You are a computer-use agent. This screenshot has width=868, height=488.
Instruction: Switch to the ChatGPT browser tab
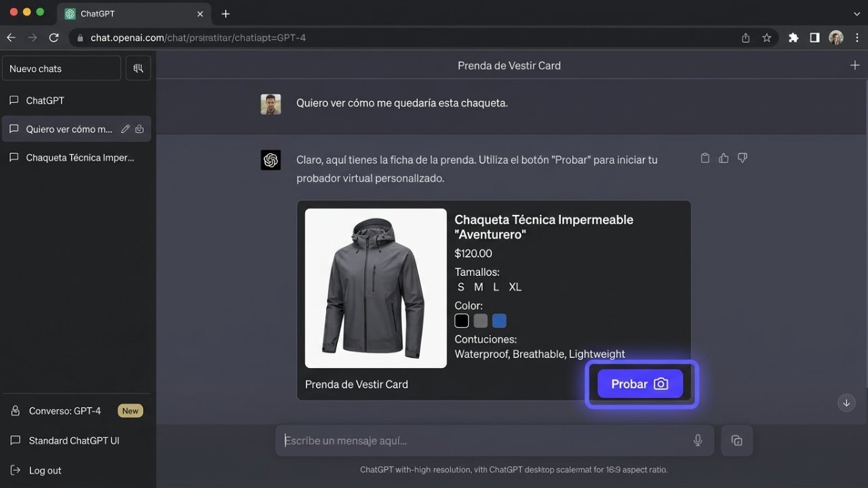[x=134, y=14]
